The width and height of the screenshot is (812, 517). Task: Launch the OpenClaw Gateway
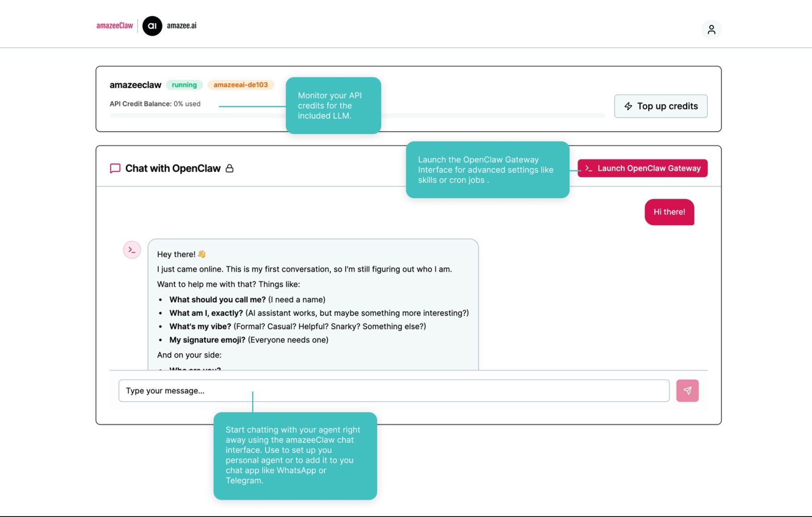[643, 168]
